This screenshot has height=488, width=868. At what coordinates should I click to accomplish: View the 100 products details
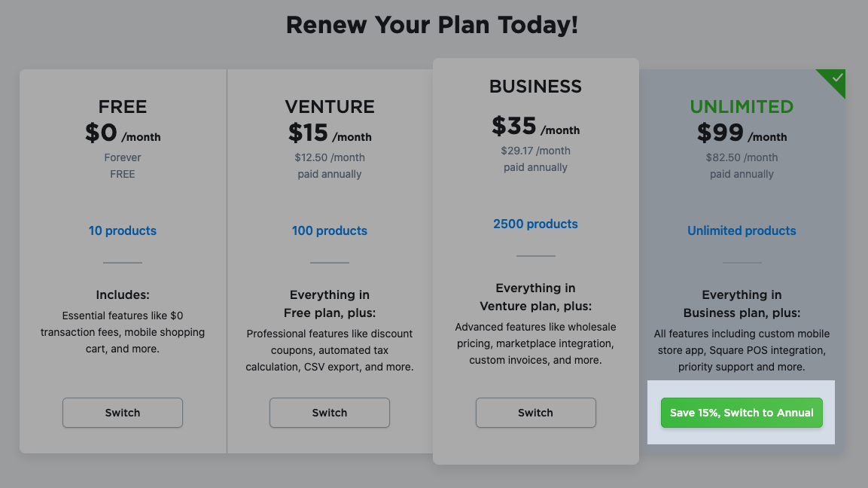point(329,230)
